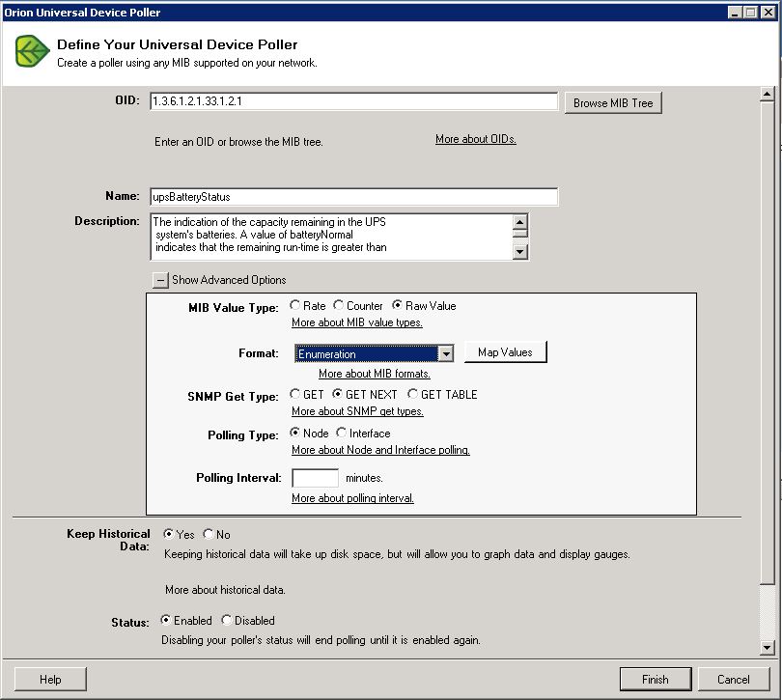Open the More about MIB formats link
This screenshot has height=700, width=782.
pyautogui.click(x=375, y=374)
